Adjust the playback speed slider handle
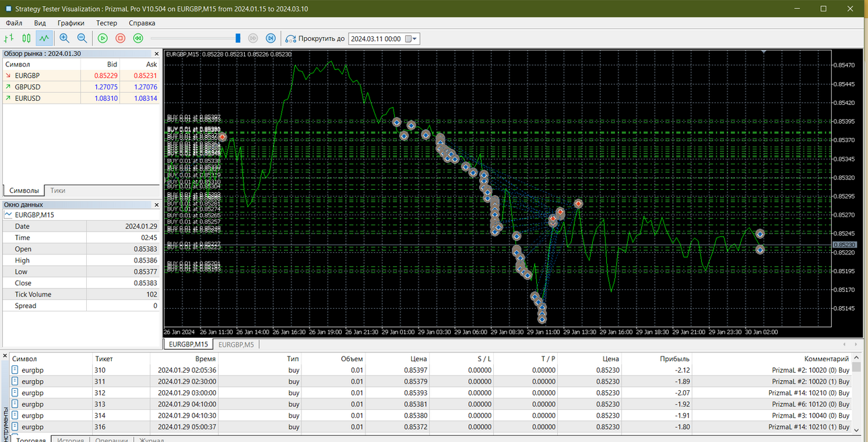 [x=238, y=38]
